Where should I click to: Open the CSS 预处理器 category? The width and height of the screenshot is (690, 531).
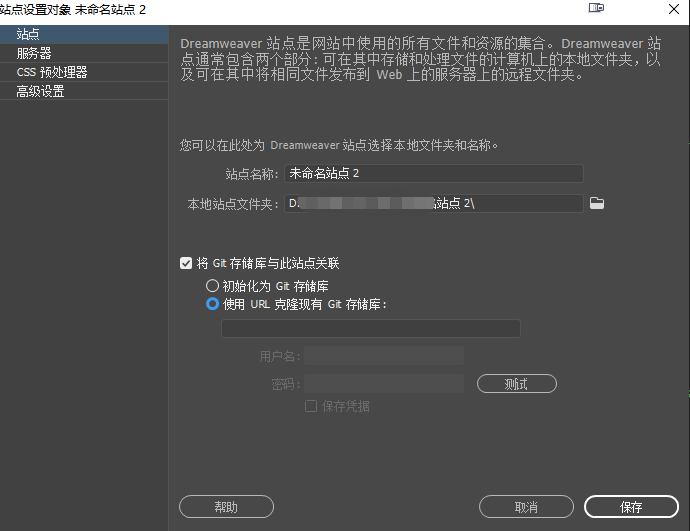tap(84, 72)
